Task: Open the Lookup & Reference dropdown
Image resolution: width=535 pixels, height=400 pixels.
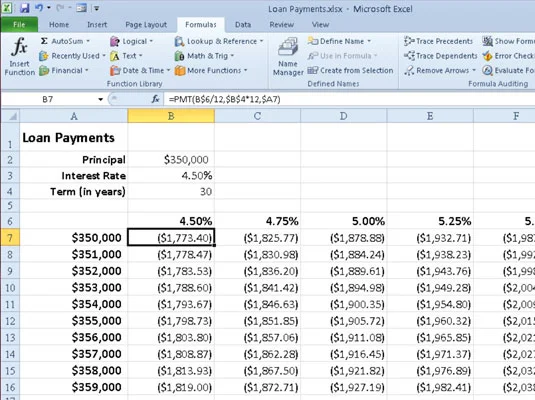Action: pyautogui.click(x=219, y=41)
